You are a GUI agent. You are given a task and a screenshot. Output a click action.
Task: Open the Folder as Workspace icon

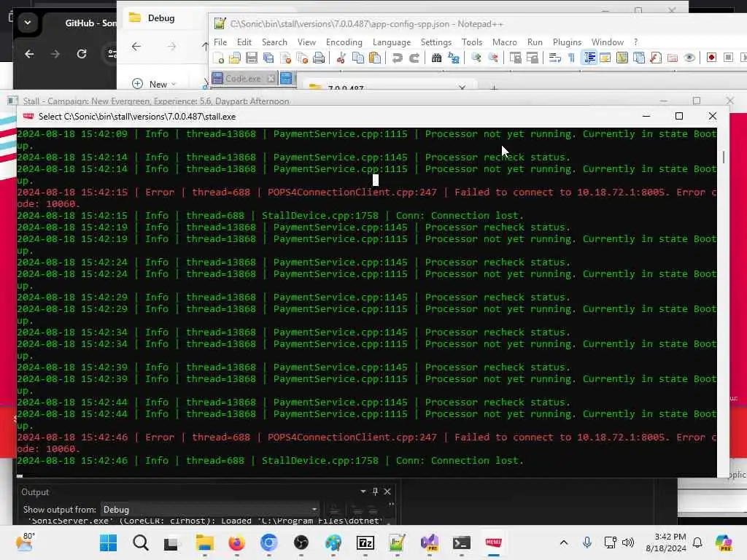point(673,58)
